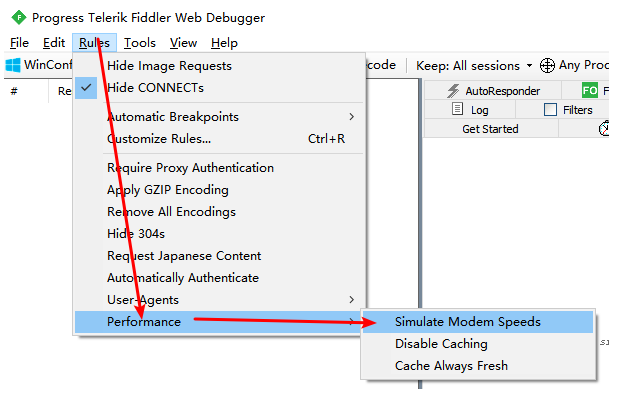This screenshot has width=617, height=394.
Task: Click the Windows logo WinConfig icon
Action: tap(13, 65)
